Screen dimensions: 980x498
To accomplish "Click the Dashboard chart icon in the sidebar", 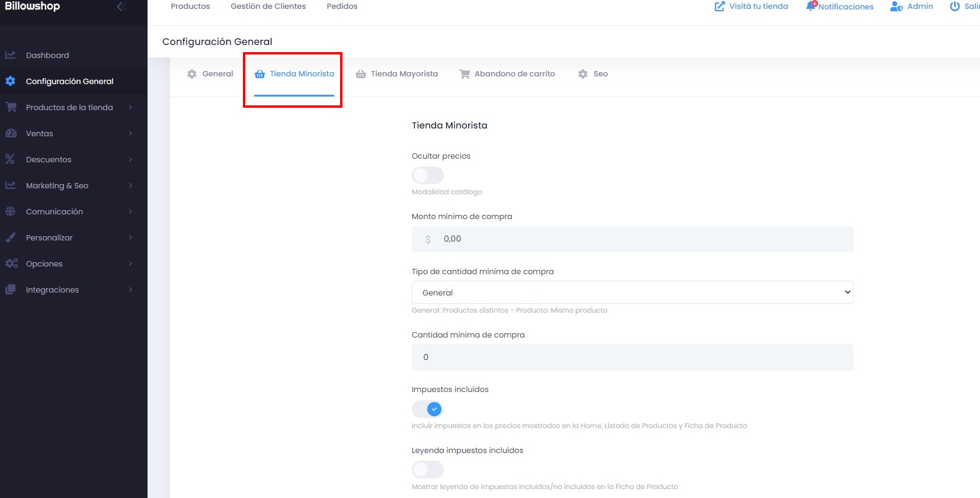I will click(11, 55).
